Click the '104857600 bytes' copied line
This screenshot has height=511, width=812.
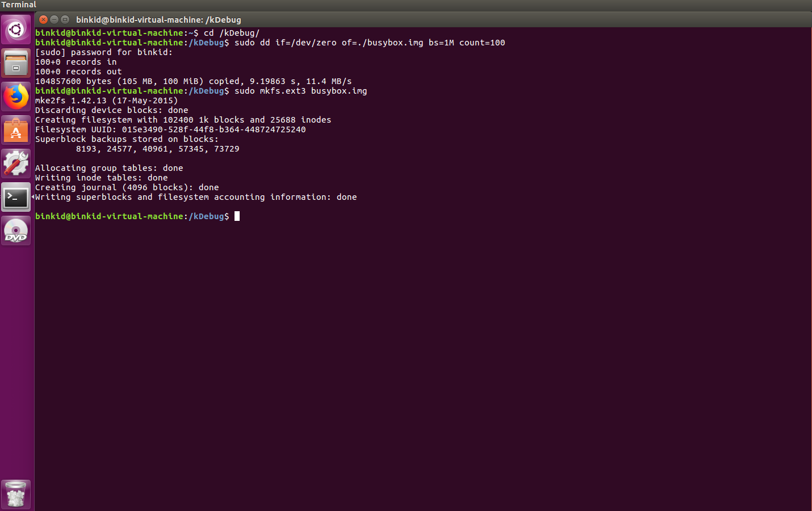click(x=194, y=81)
